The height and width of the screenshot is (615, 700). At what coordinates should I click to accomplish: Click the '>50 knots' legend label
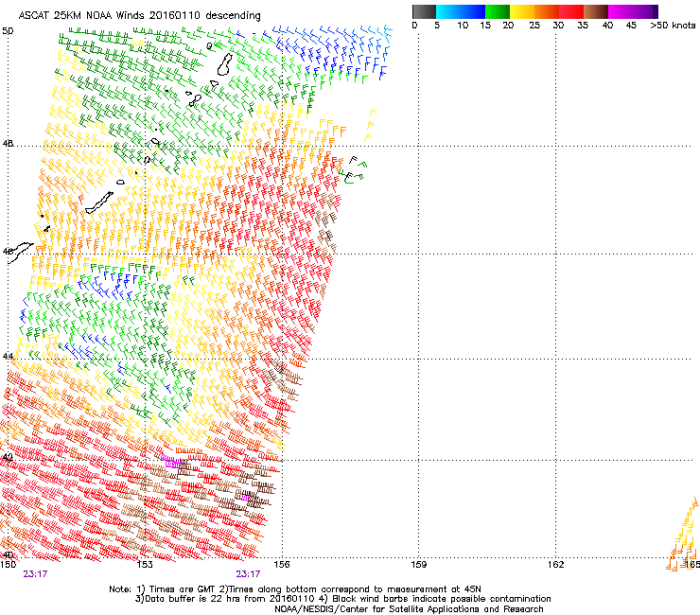click(673, 26)
